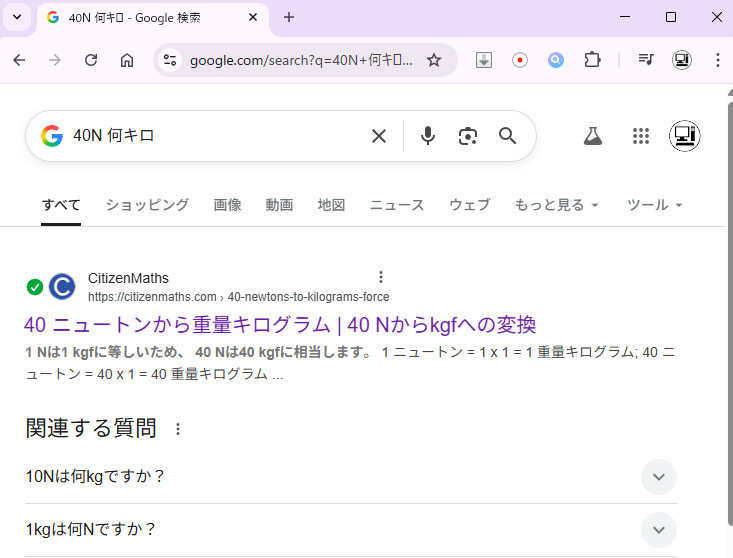Open a new browser tab
The image size is (733, 558).
pos(289,17)
